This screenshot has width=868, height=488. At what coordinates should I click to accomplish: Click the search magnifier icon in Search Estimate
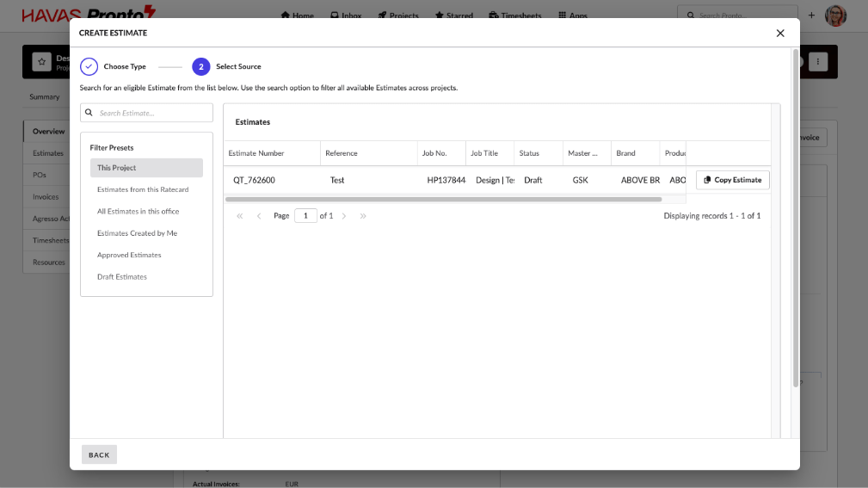click(x=89, y=113)
